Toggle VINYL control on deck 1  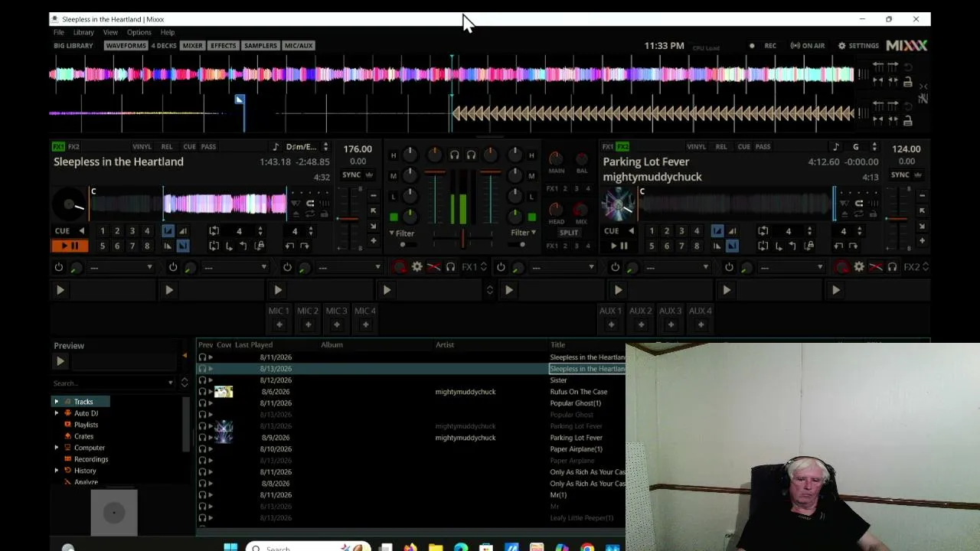tap(142, 146)
